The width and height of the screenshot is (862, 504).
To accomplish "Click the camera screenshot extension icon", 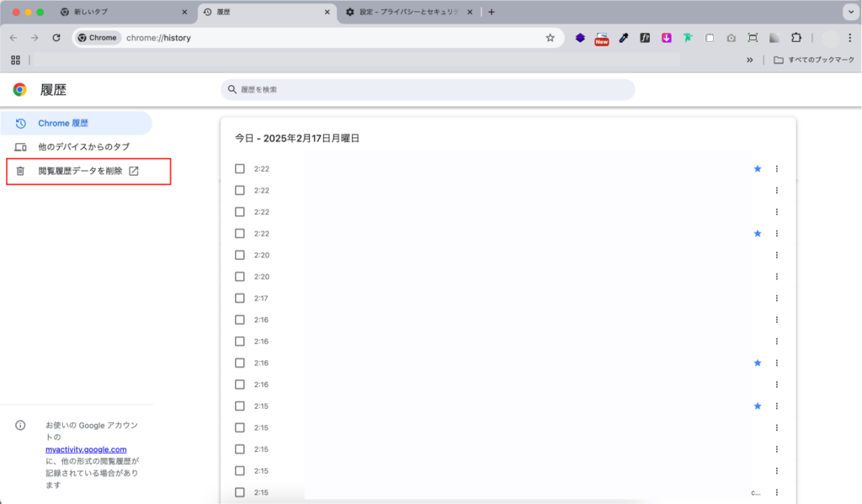I will tap(731, 38).
